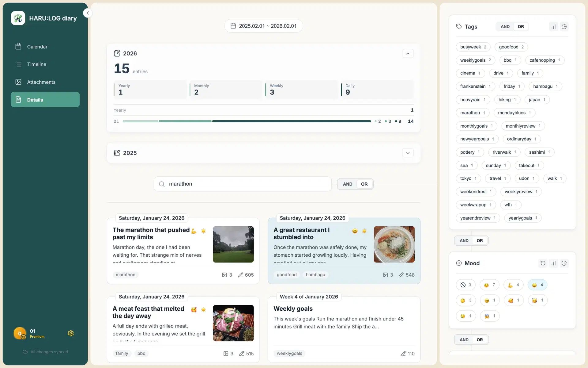Filter by the marathon tag in Tags panel
Screen dimensions: 588x368
(473, 113)
